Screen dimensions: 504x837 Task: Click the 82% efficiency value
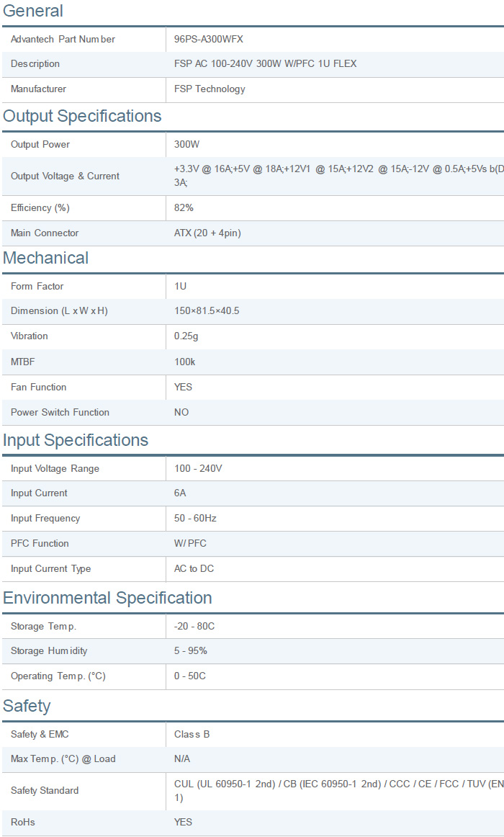tap(184, 208)
